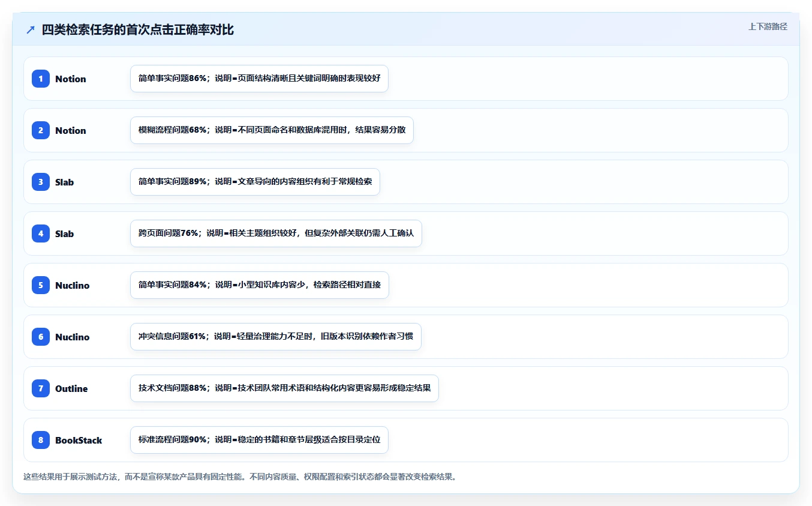Select the BookStack label in row 8

point(79,440)
